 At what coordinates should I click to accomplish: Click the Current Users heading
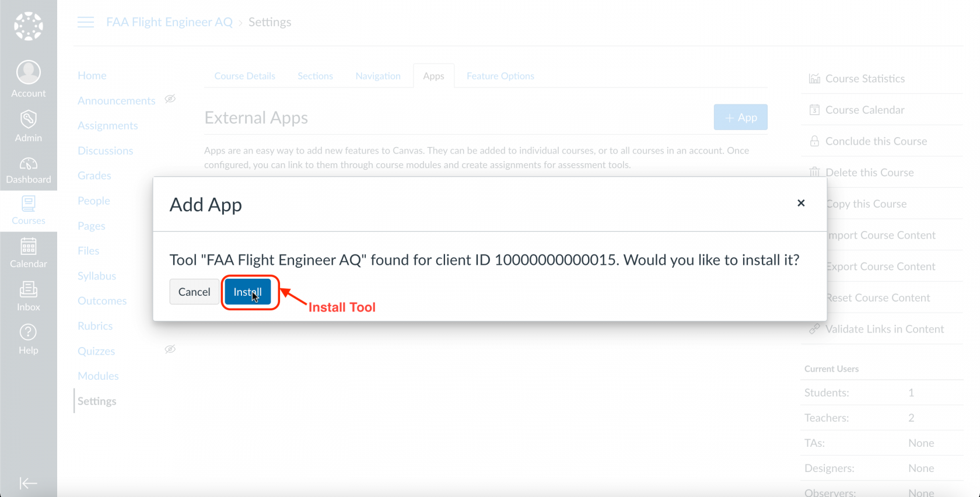[x=831, y=369]
